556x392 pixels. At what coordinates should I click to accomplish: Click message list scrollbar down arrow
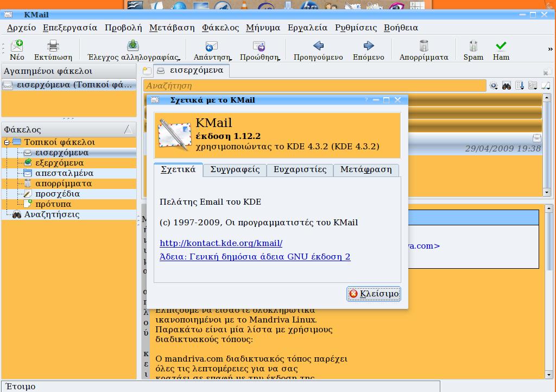(546, 192)
